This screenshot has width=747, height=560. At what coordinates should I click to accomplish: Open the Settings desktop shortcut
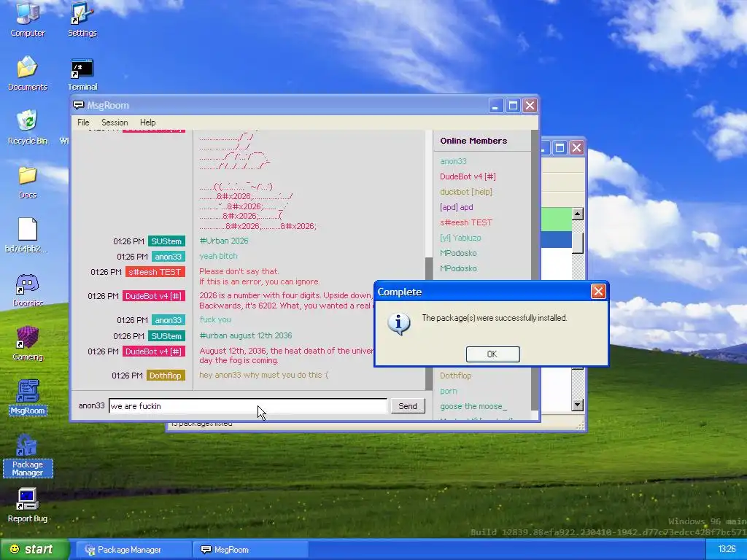tap(82, 19)
